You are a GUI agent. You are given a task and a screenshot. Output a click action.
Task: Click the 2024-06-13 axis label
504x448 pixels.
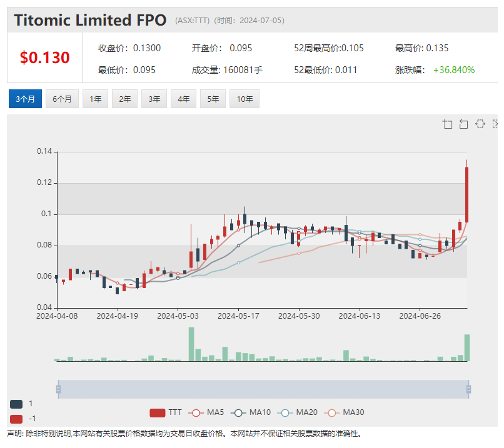[360, 316]
